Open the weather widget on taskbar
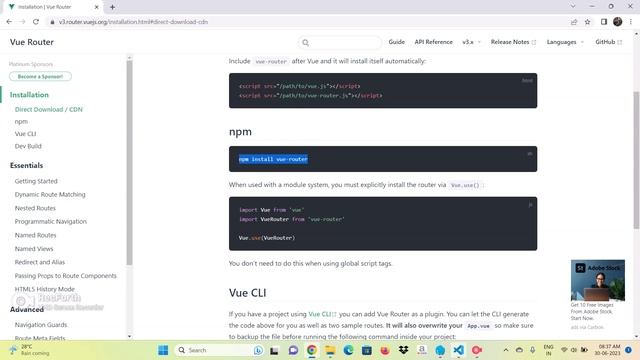 coord(29,350)
